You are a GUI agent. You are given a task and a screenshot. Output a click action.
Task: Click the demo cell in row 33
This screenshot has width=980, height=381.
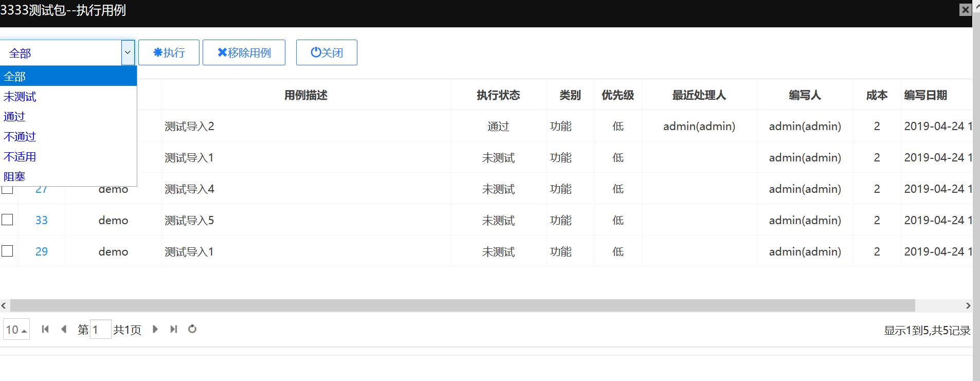coord(113,221)
